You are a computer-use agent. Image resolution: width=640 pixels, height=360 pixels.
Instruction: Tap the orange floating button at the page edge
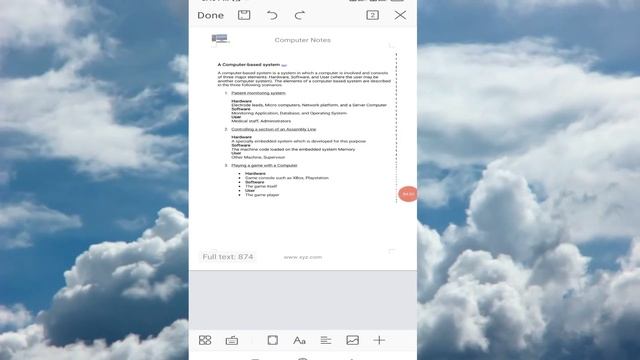(x=408, y=194)
